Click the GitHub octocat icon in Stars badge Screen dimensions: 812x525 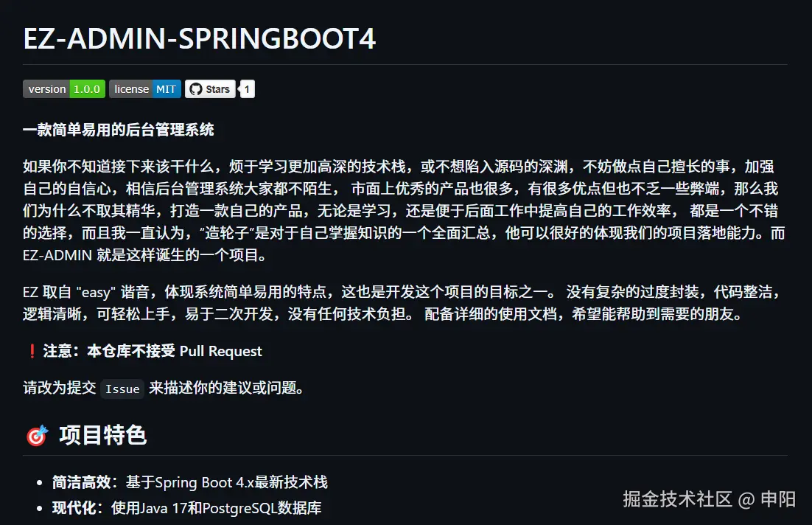[x=195, y=89]
